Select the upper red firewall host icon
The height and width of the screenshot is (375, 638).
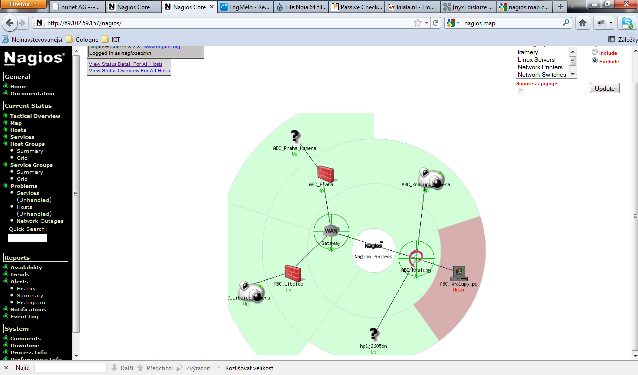326,174
